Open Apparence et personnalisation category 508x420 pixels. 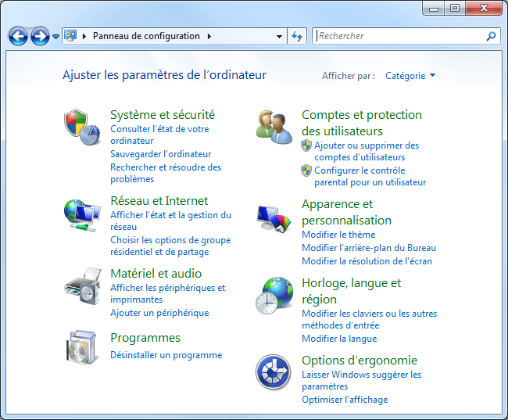pos(347,212)
